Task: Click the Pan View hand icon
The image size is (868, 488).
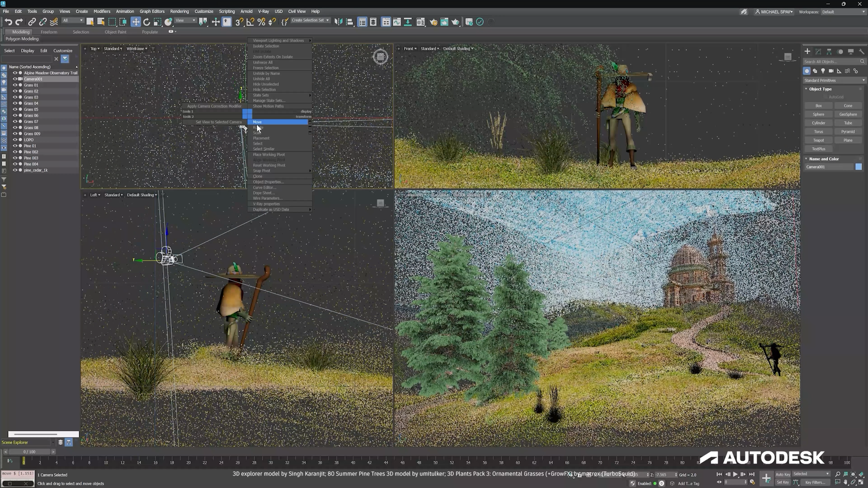Action: coord(845,483)
